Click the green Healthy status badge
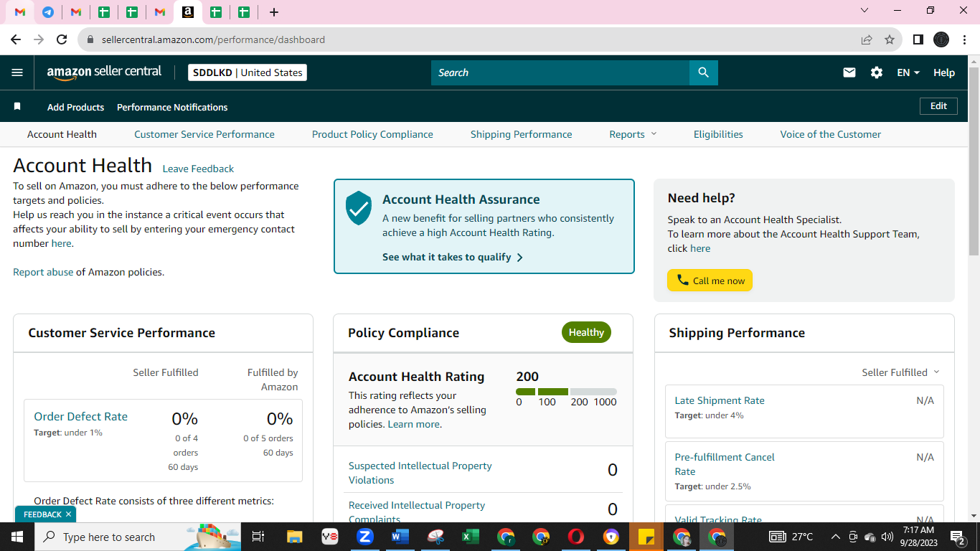 (x=586, y=332)
